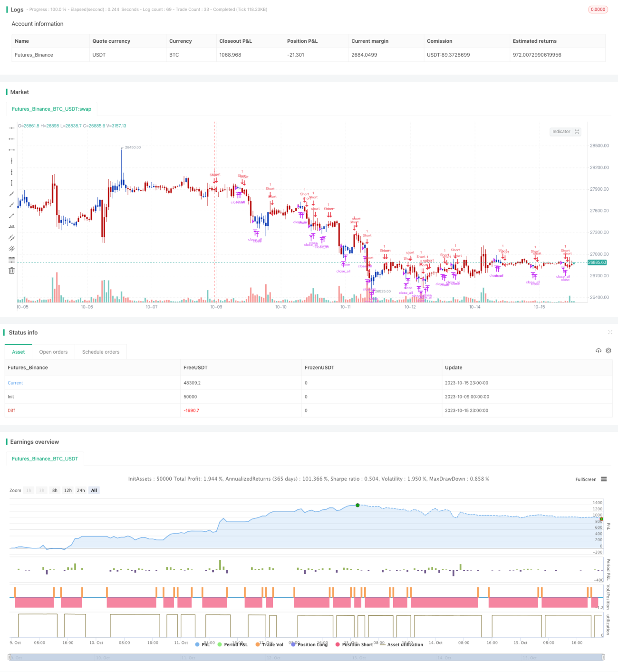618x672 pixels.
Task: Collapse the Status info section
Action: 610,332
